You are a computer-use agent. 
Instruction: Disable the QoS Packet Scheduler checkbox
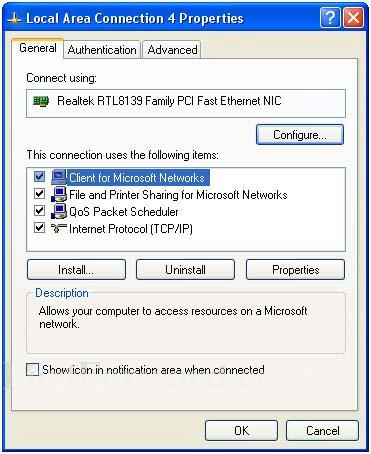[x=40, y=211]
